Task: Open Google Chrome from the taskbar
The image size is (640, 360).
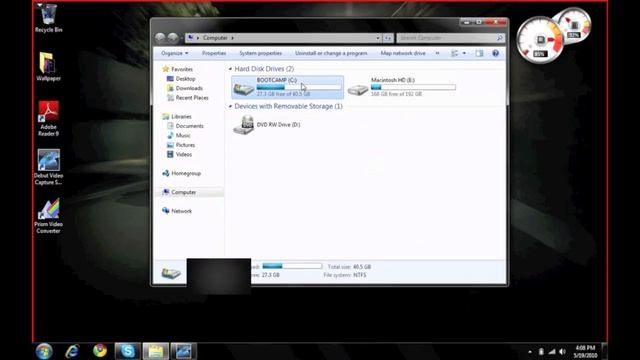Action: point(100,351)
